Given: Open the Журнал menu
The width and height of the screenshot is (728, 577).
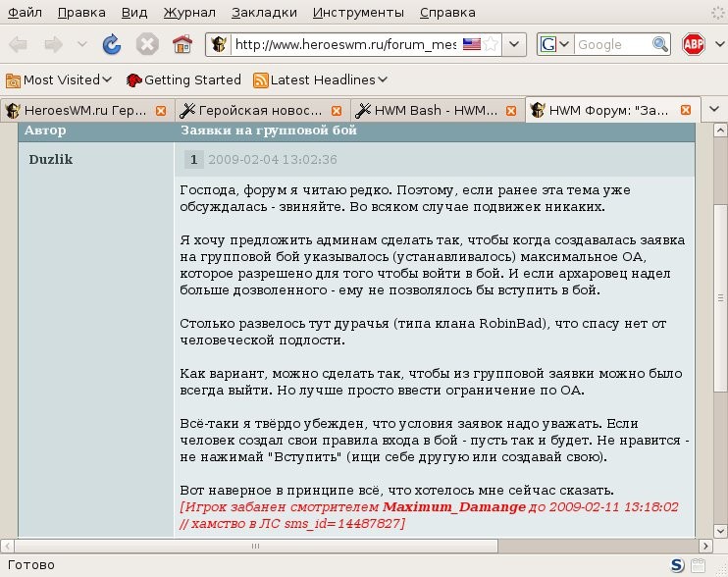Looking at the screenshot, I should (x=189, y=13).
